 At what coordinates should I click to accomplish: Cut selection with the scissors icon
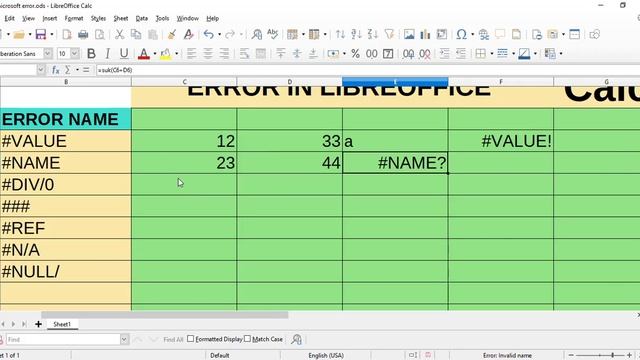tap(119, 34)
